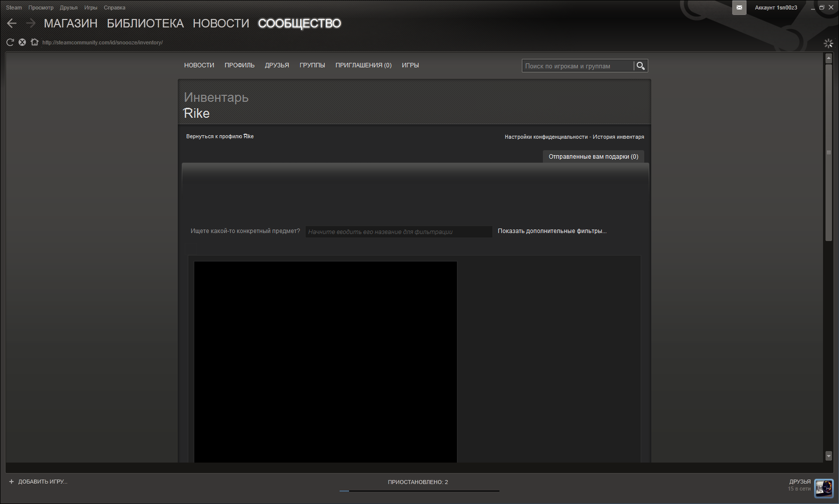Minimize the Steam window
Image resolution: width=839 pixels, height=504 pixels.
pos(813,7)
